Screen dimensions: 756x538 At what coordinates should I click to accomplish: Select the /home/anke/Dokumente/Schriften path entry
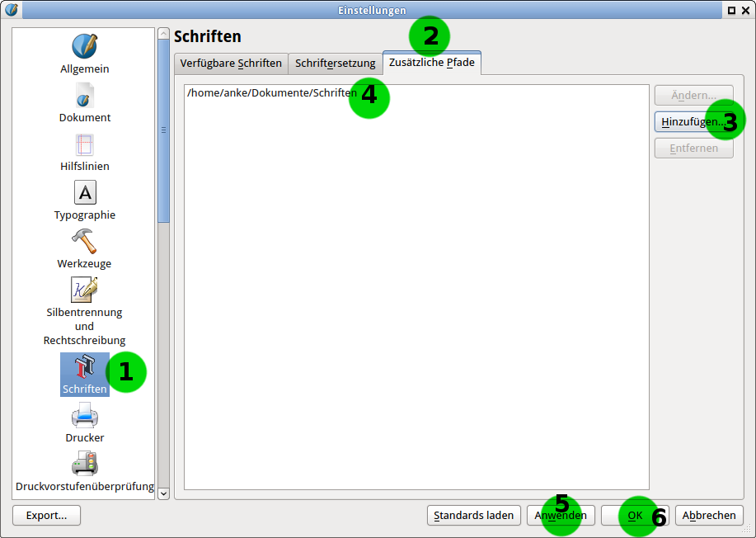click(x=270, y=92)
